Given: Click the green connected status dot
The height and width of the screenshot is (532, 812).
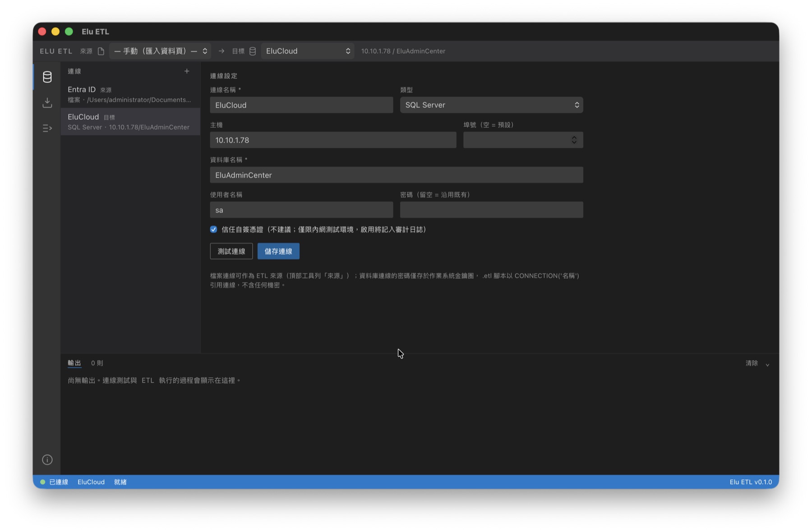Looking at the screenshot, I should pyautogui.click(x=43, y=482).
